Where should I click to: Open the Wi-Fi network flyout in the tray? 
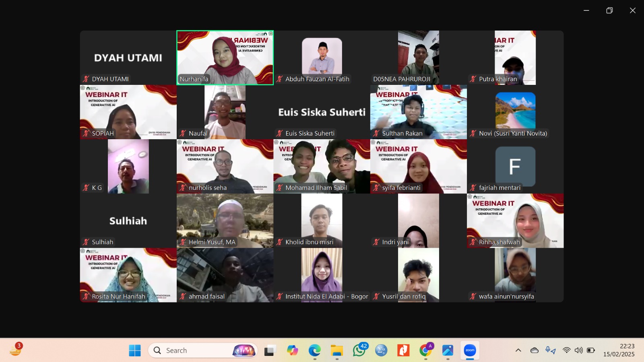(x=566, y=350)
